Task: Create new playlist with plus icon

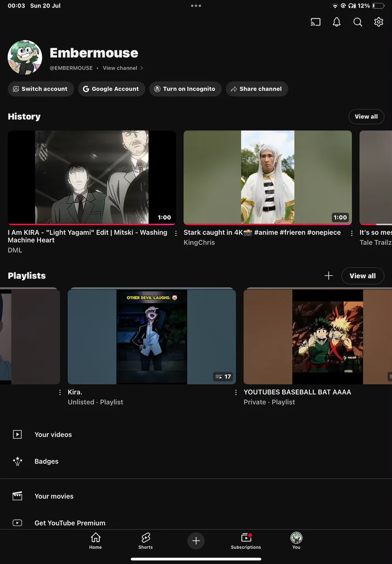Action: (329, 276)
